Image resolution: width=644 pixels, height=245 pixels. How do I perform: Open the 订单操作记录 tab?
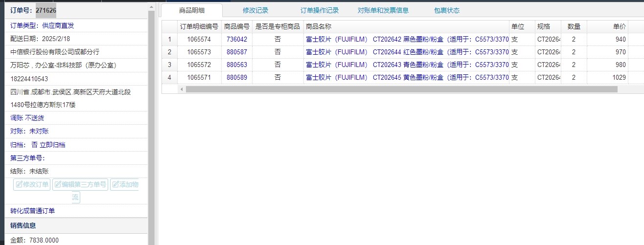pos(320,10)
